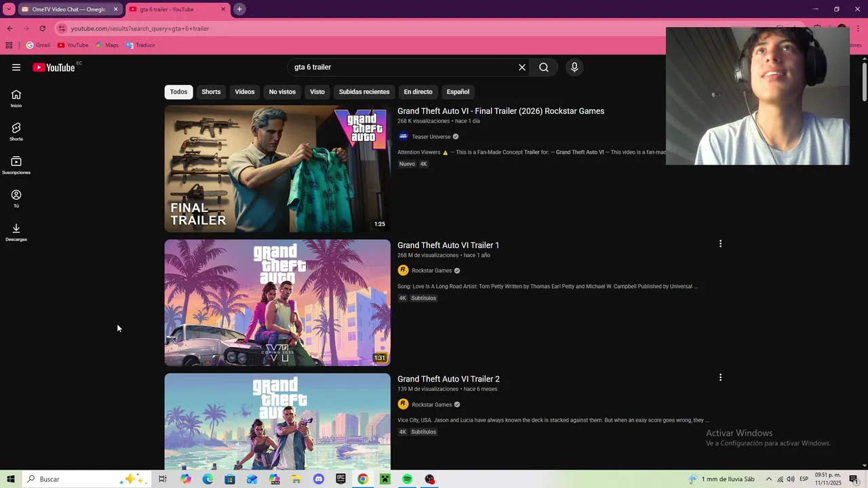Select the No vistos filter chip

[x=282, y=91]
